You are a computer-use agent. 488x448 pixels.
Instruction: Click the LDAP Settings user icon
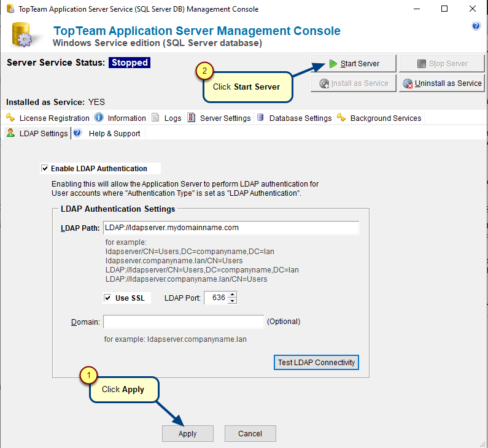10,133
